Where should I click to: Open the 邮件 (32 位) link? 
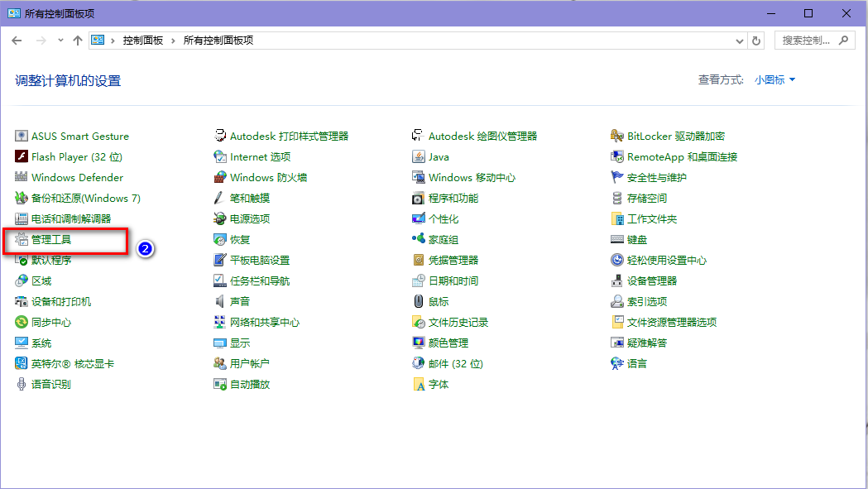[x=456, y=364]
